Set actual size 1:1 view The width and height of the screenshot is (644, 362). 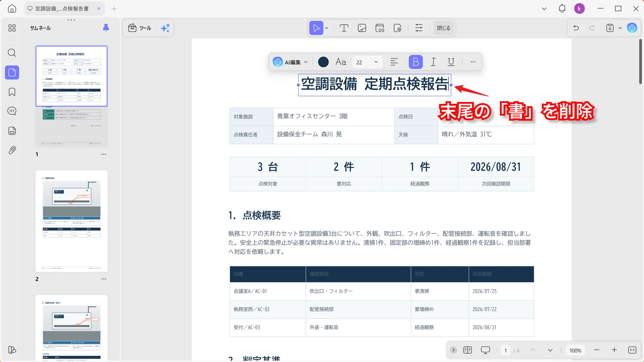pyautogui.click(x=632, y=350)
